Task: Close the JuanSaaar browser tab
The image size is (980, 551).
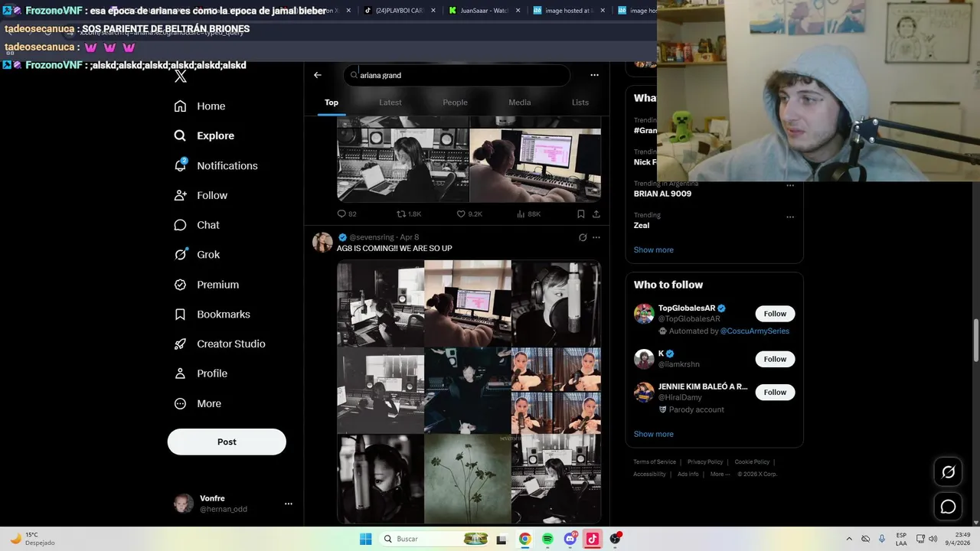Action: [x=518, y=11]
